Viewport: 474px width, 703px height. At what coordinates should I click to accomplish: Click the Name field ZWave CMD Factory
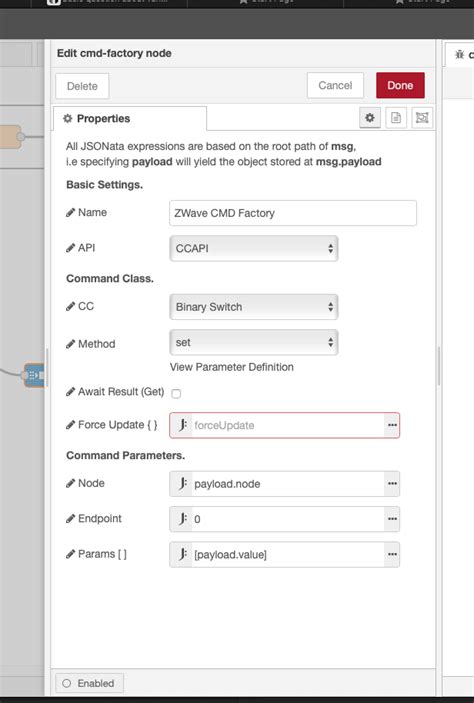click(293, 213)
